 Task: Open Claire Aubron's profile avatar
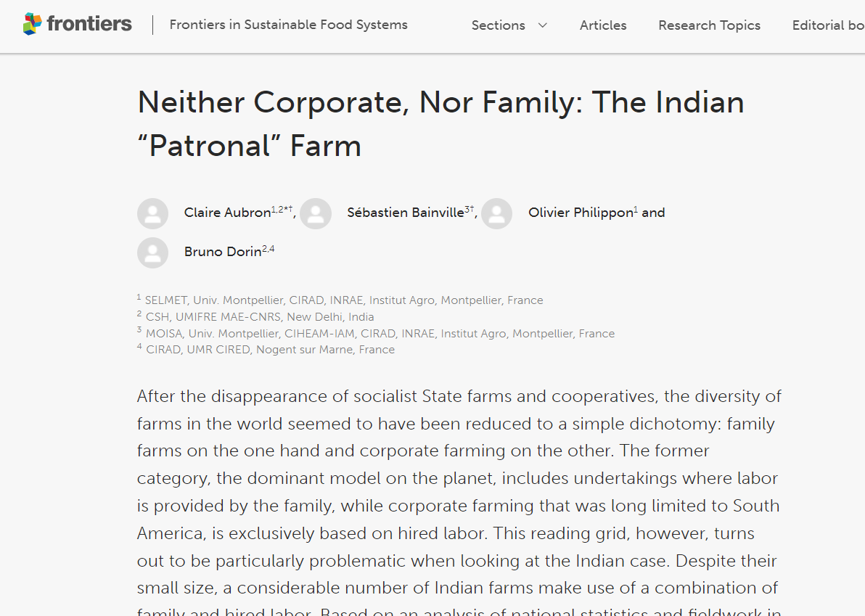pos(152,213)
